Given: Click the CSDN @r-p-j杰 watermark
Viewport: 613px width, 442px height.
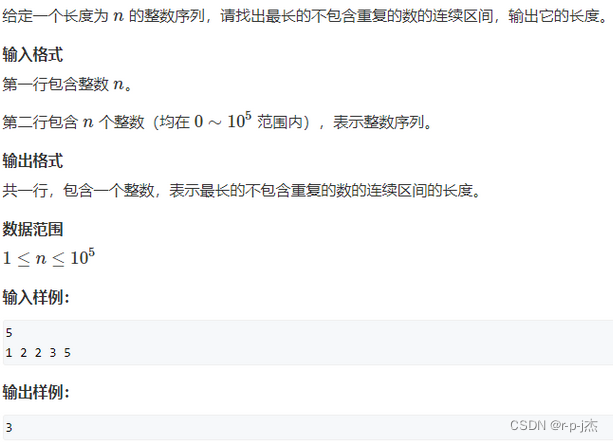Looking at the screenshot, I should coord(554,425).
